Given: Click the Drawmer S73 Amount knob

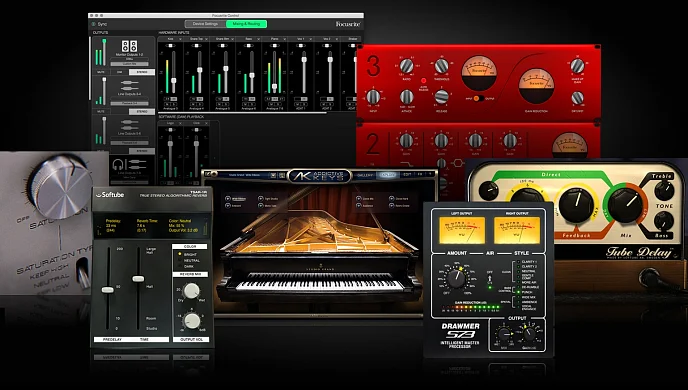Looking at the screenshot, I should (x=456, y=278).
